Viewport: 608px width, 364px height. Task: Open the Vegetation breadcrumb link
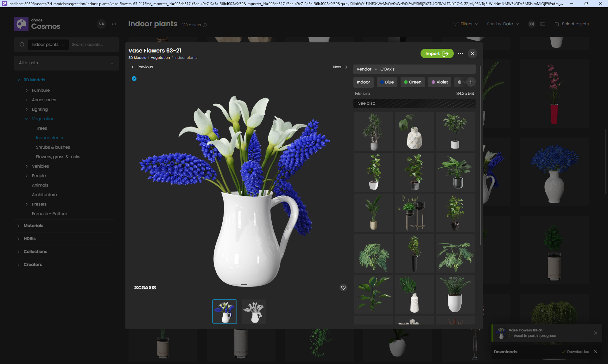pos(160,58)
